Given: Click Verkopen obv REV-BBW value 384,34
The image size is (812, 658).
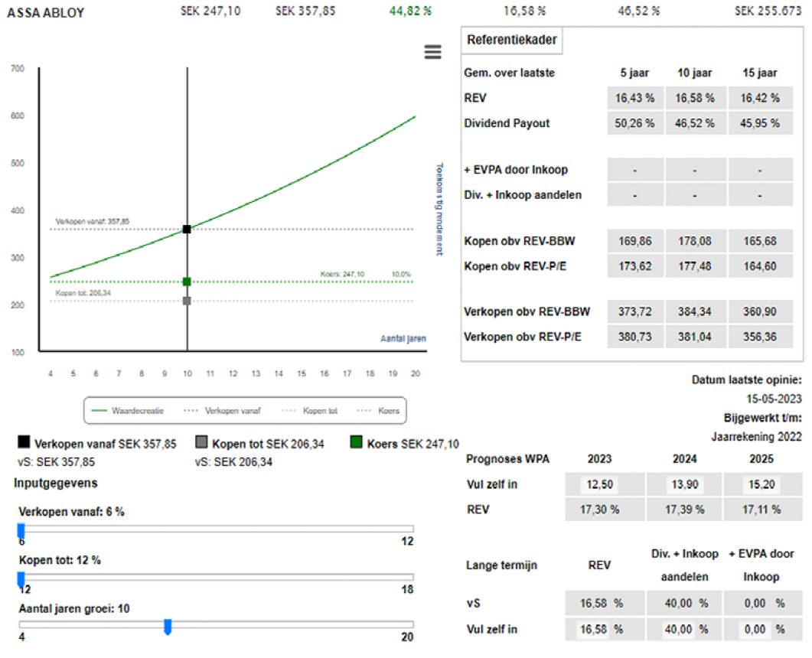Looking at the screenshot, I should [695, 311].
